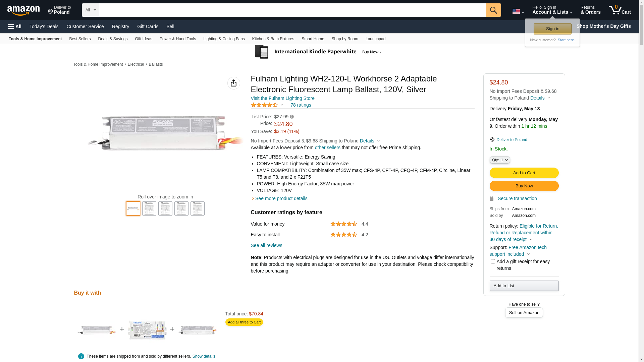Click the search magnifier button
644x362 pixels.
pyautogui.click(x=493, y=10)
